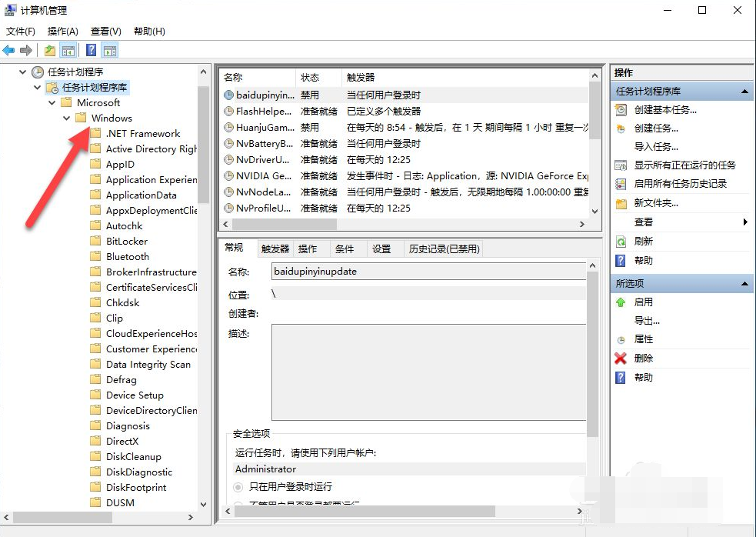
Task: Click the 刷新 refresh icon
Action: click(x=621, y=240)
